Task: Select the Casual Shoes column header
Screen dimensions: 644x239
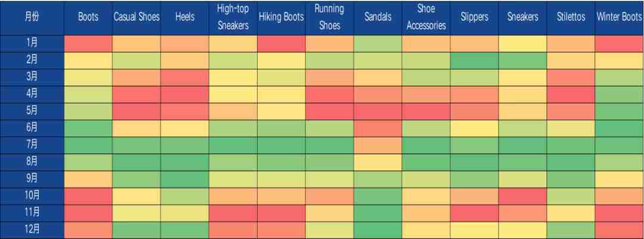Action: tap(137, 18)
